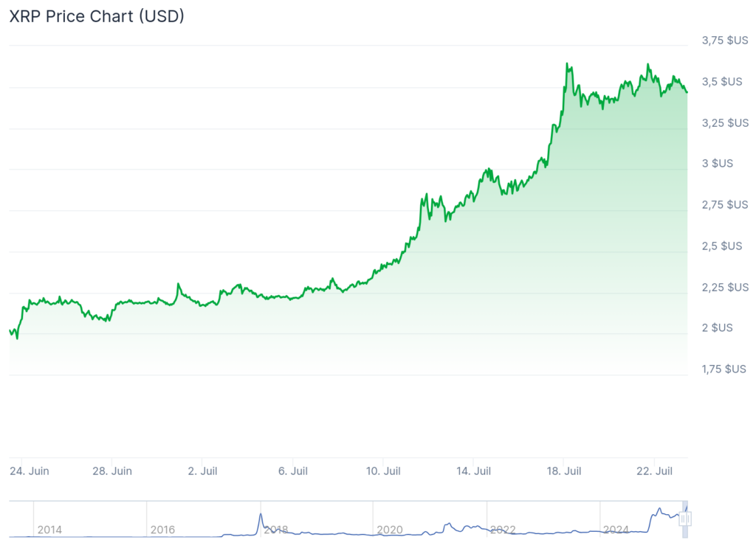Select the 1,75 $US price axis label

(724, 369)
